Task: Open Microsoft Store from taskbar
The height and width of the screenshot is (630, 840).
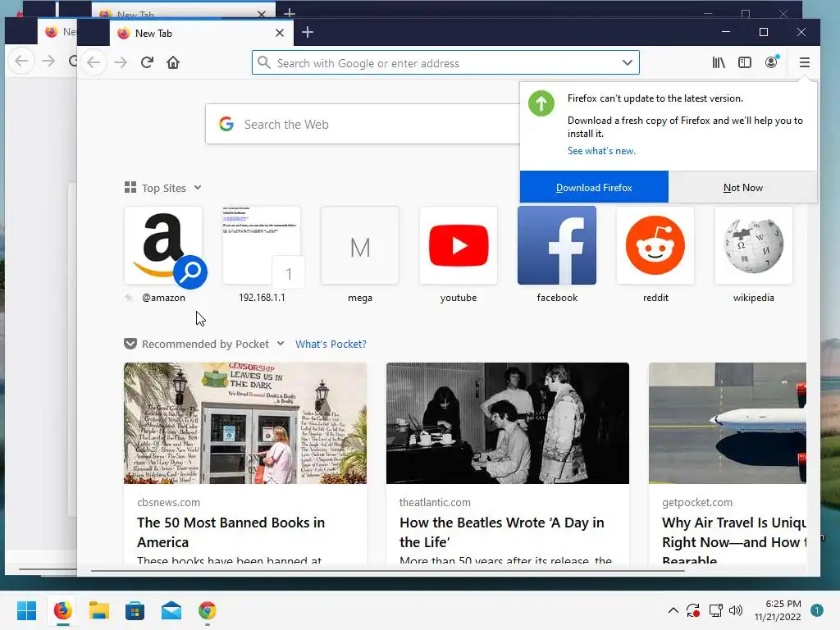Action: [x=135, y=610]
